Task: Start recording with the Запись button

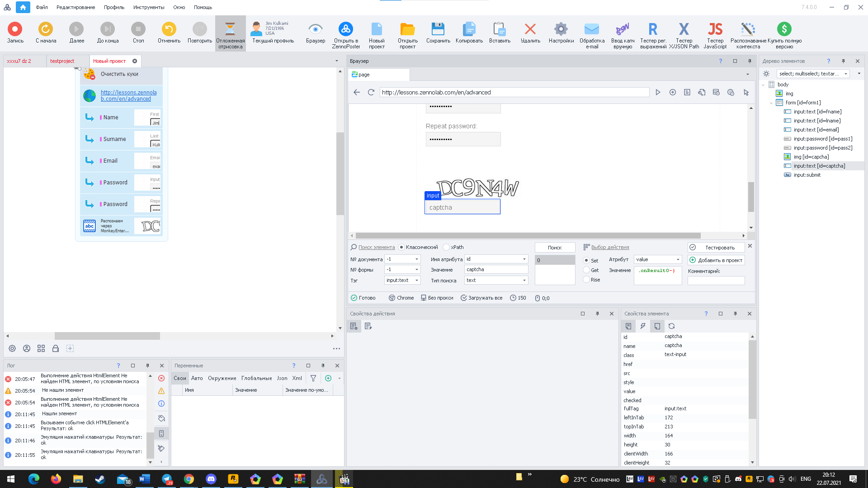Action: (x=15, y=33)
